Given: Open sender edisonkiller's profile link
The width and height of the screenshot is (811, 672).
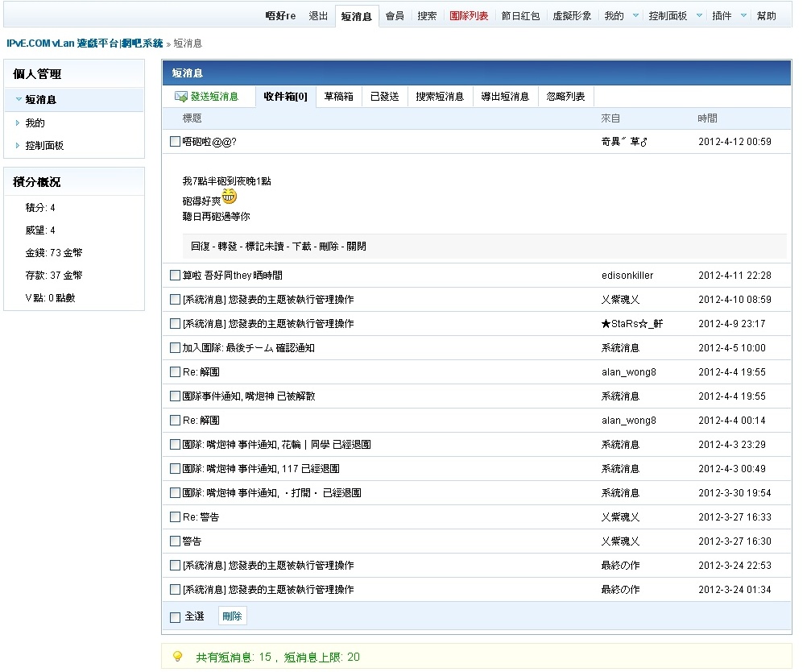Looking at the screenshot, I should click(627, 276).
